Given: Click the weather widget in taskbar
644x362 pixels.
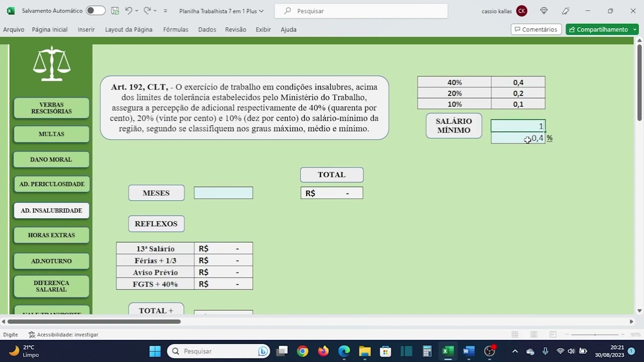Looking at the screenshot, I should [24, 351].
